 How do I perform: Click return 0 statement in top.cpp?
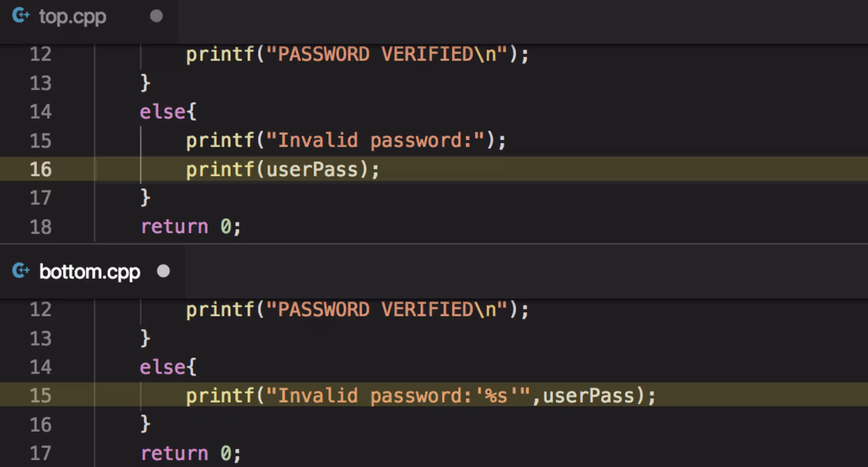(191, 226)
